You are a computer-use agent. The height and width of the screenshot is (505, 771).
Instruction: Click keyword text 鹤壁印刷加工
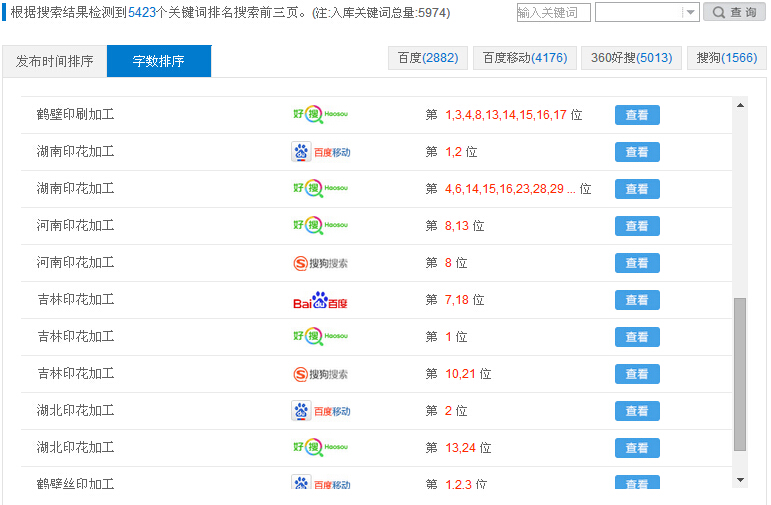(75, 115)
